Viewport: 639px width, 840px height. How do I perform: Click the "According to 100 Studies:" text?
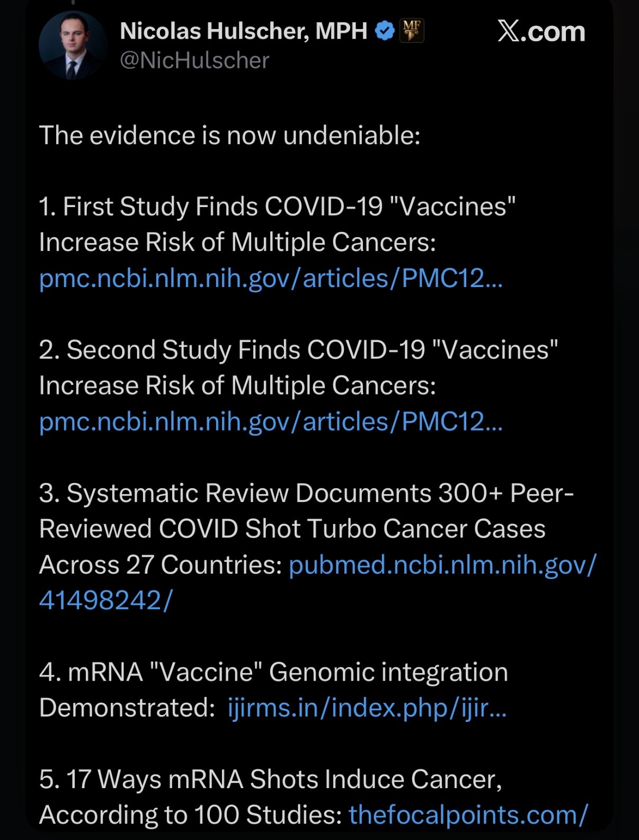[190, 815]
